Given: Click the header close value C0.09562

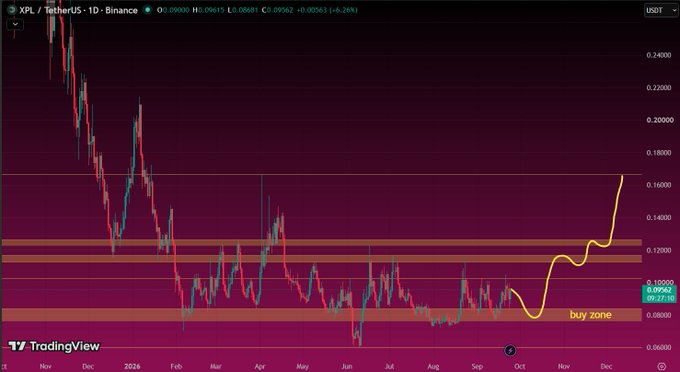Looking at the screenshot, I should point(278,10).
